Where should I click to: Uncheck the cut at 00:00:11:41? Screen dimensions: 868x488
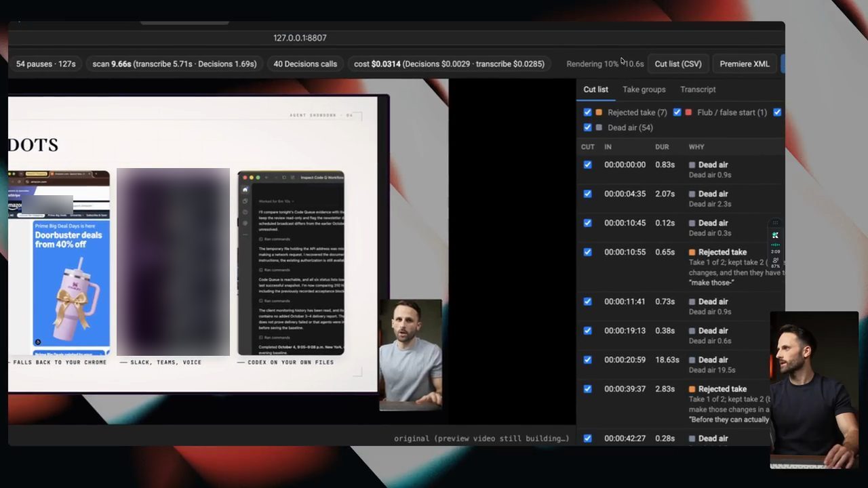pyautogui.click(x=587, y=302)
